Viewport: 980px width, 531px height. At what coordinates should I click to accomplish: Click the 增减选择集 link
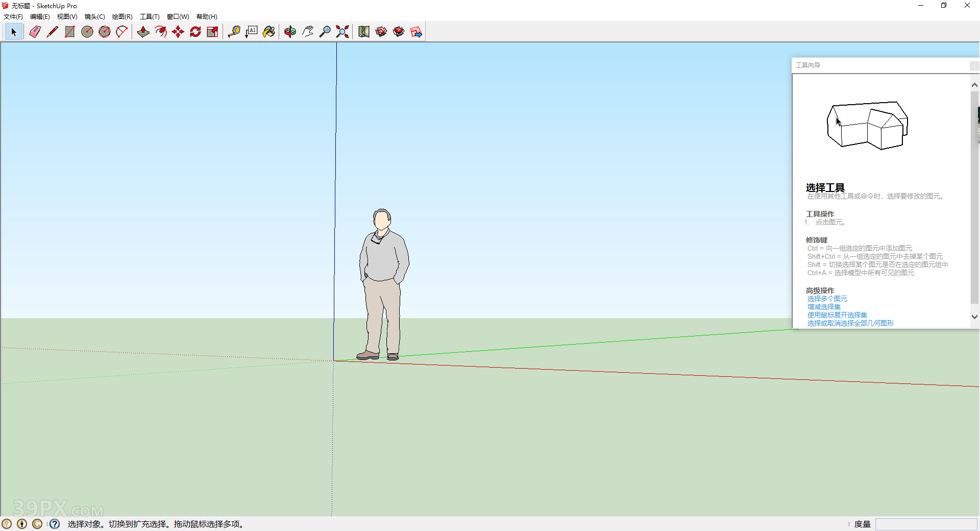pos(823,307)
